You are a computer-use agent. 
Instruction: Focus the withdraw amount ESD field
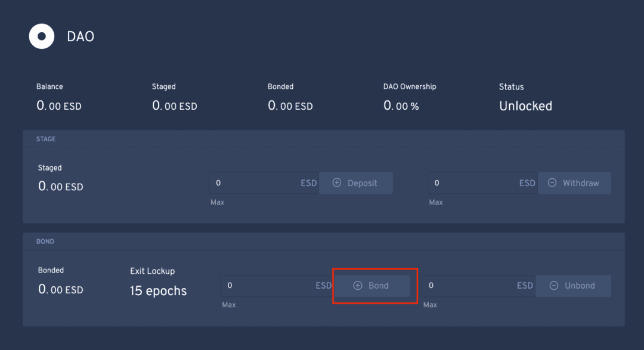coord(482,183)
